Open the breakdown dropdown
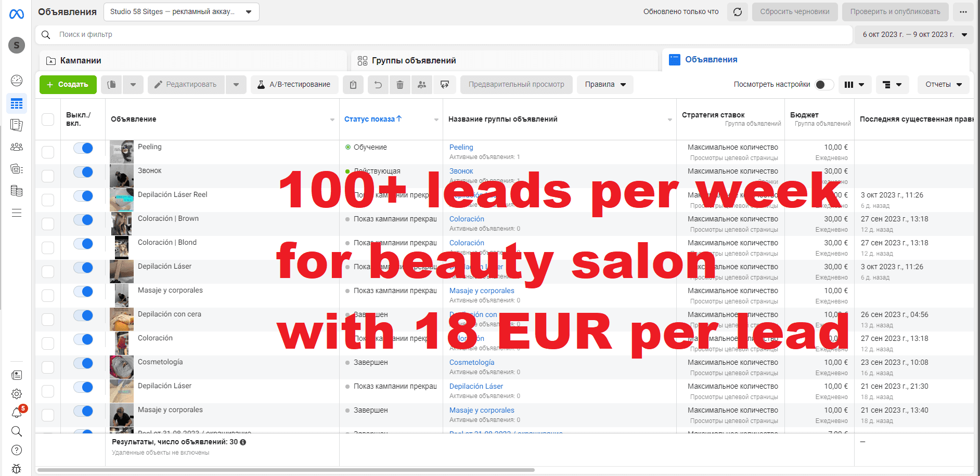Viewport: 980px width, 476px height. (893, 85)
